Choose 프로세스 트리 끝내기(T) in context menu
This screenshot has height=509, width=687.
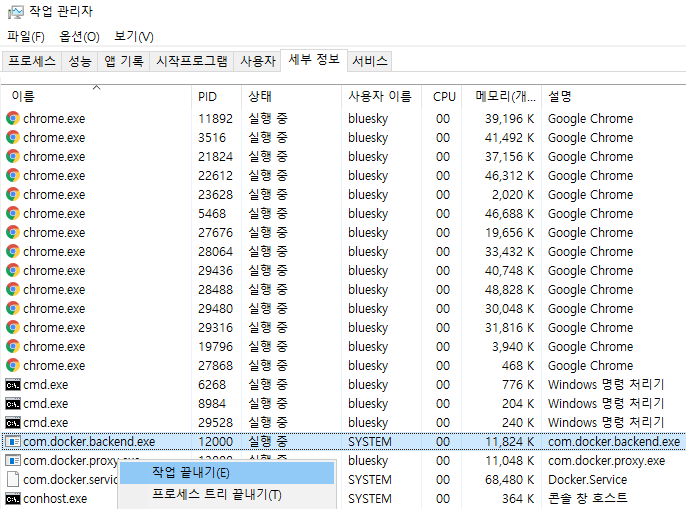click(227, 495)
